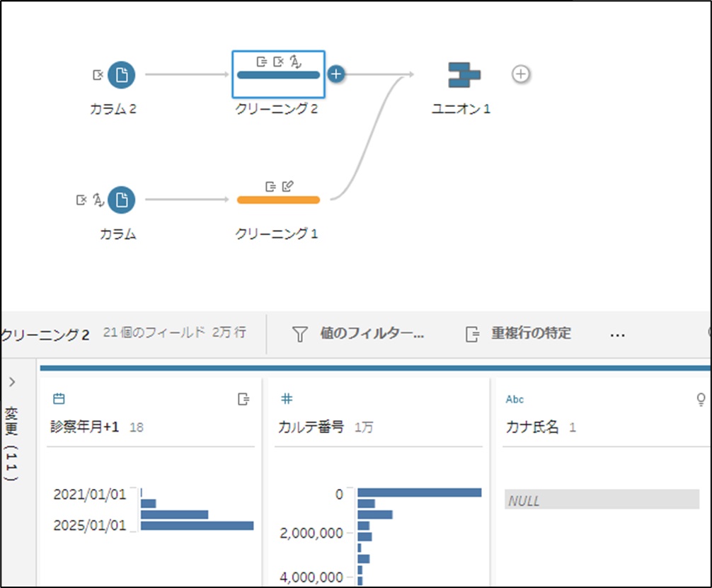712x588 pixels.
Task: Open the more options ellipsis menu
Action: pyautogui.click(x=617, y=334)
